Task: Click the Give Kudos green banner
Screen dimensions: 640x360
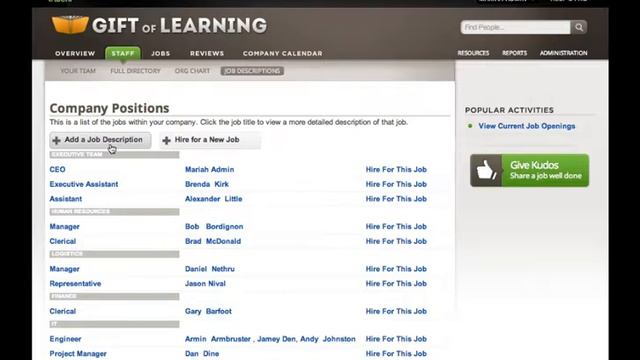Action: tap(529, 170)
